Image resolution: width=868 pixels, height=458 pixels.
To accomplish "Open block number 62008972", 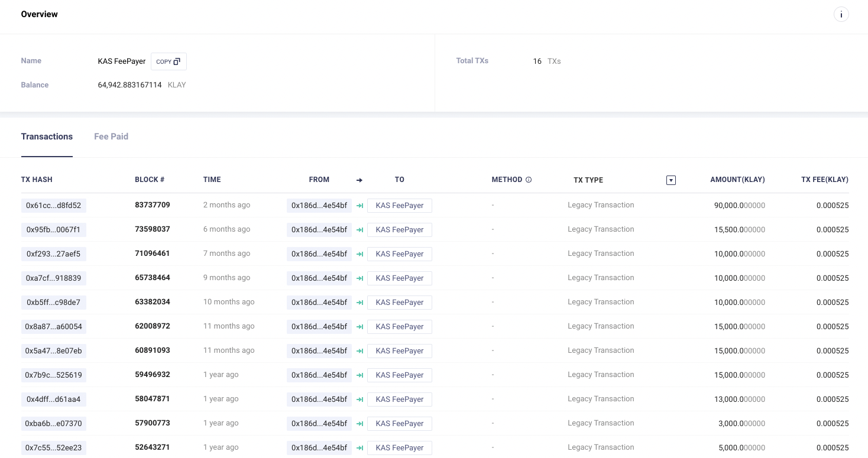I will tap(153, 326).
